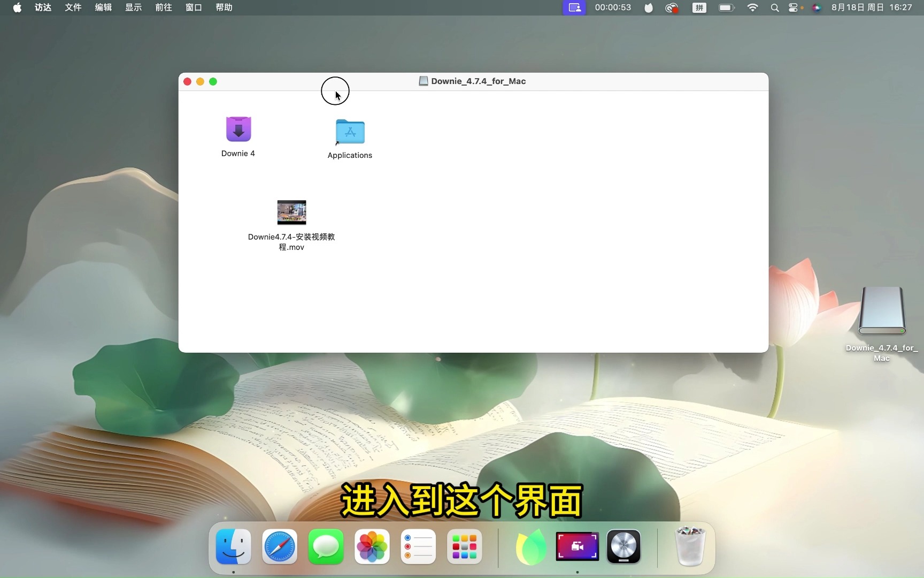Open Control Center icon
The image size is (924, 578).
coord(794,7)
